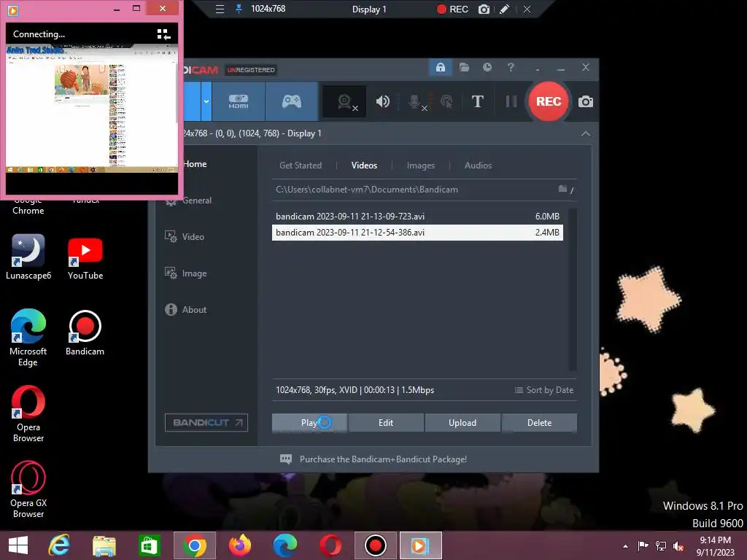Open Bandicam desktop shortcut

tap(85, 332)
